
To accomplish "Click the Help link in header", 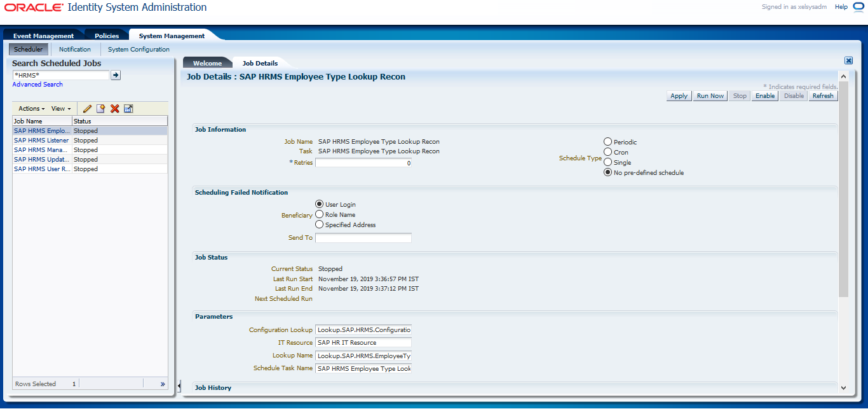I will (841, 7).
